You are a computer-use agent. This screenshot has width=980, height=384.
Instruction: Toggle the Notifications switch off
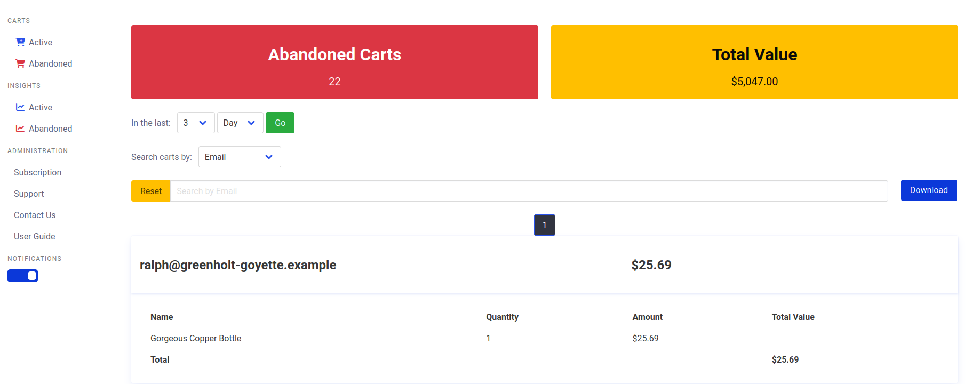(22, 276)
